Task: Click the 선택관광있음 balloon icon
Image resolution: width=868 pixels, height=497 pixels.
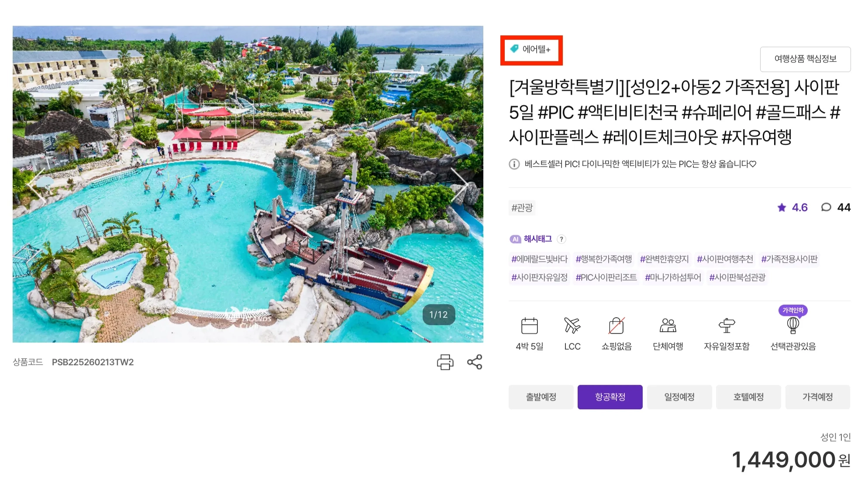Action: pos(793,325)
